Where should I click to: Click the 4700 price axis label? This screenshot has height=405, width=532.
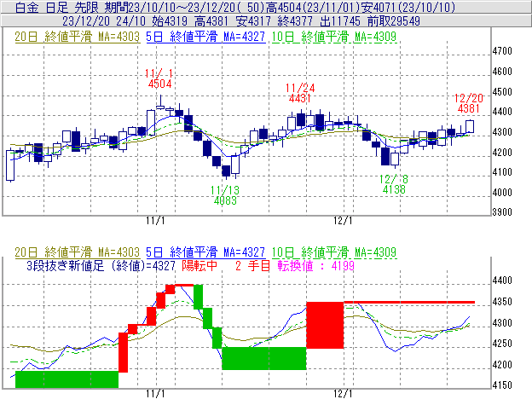tap(502, 51)
